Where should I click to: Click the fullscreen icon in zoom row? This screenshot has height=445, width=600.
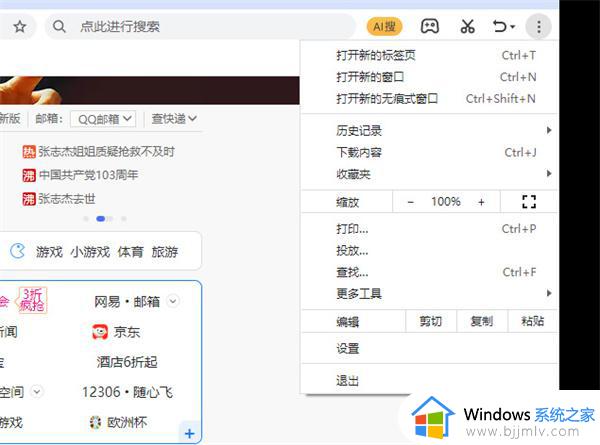pyautogui.click(x=529, y=202)
